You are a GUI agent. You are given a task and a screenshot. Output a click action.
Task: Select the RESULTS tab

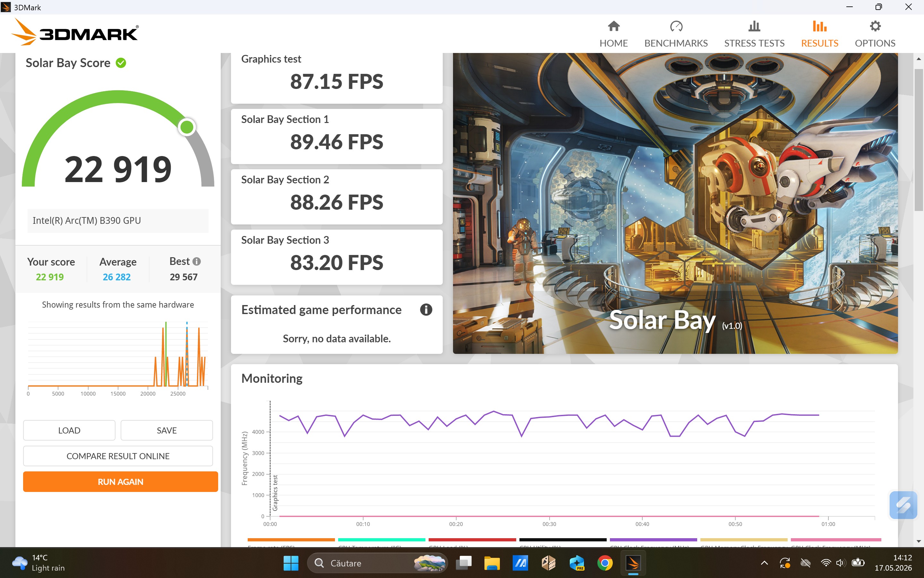click(819, 34)
